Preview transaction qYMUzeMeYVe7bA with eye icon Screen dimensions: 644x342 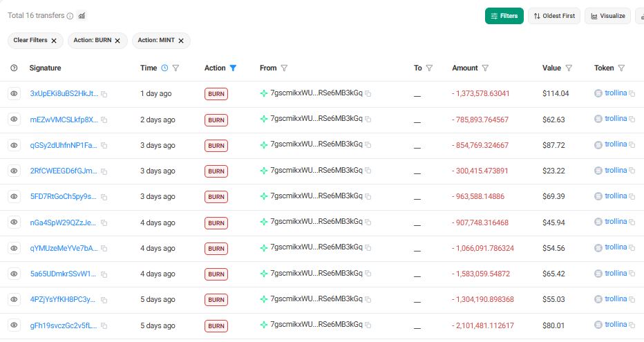[x=14, y=248]
